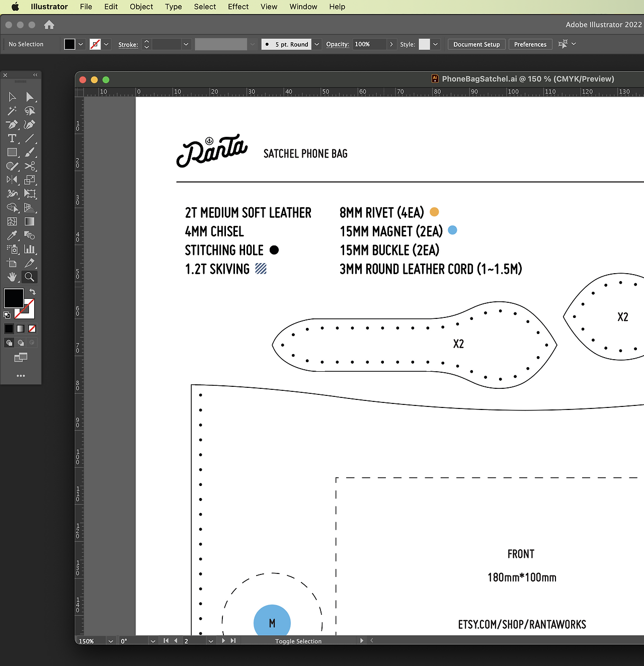Screen dimensions: 644x666
Task: Select the Scissors tool
Action: pyautogui.click(x=30, y=166)
